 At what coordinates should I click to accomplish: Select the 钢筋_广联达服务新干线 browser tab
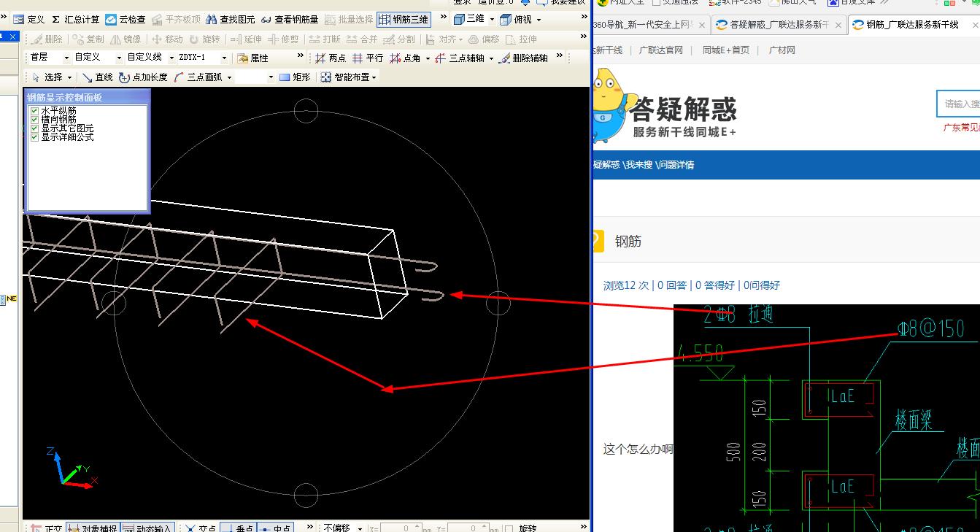point(913,25)
